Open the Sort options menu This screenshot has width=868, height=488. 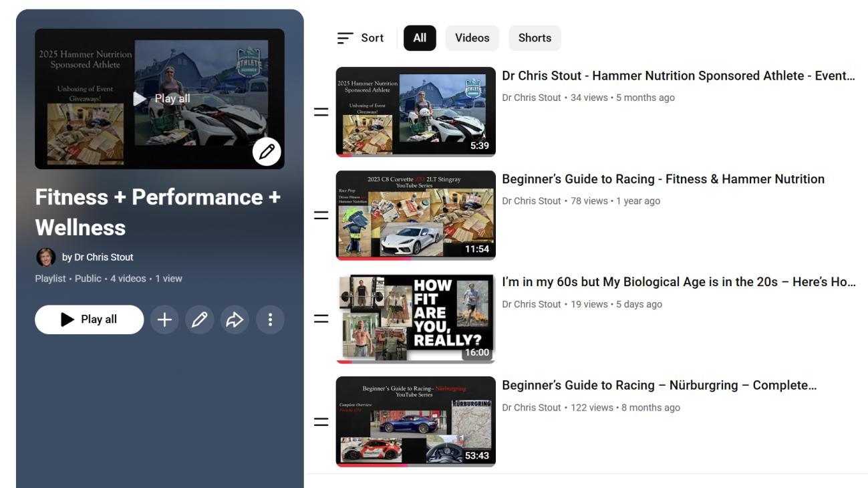[x=361, y=38]
